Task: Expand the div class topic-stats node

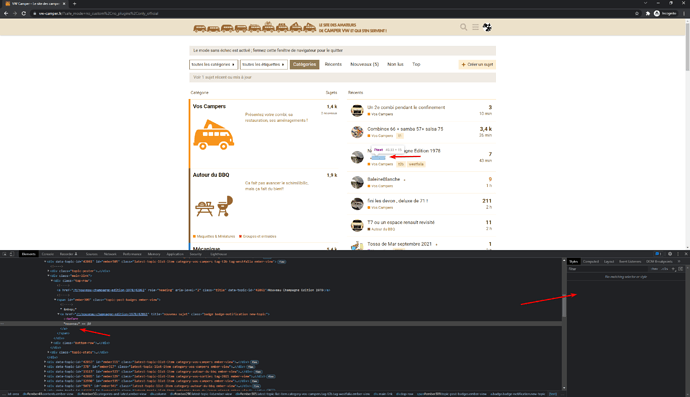Action: (x=48, y=352)
